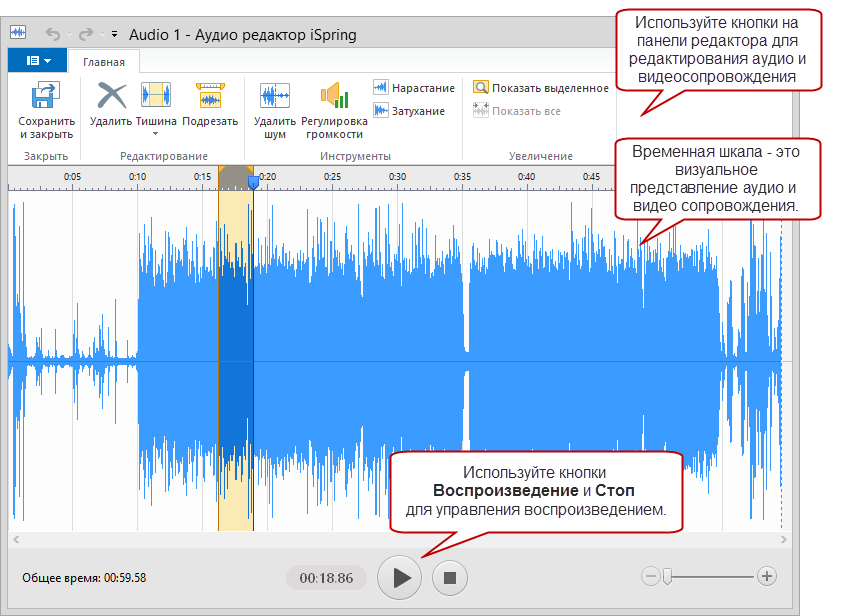The width and height of the screenshot is (841, 616).
Task: Click the Undo arrow in title bar
Action: [x=53, y=34]
